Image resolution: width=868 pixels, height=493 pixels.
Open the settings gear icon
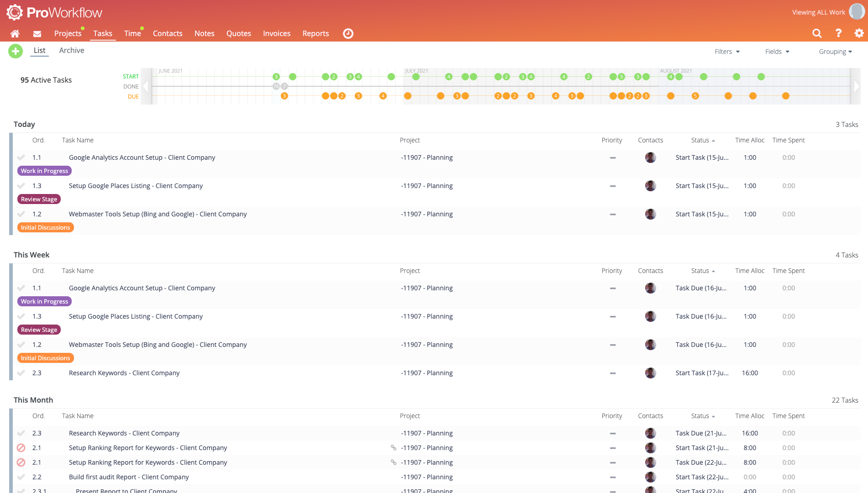point(859,33)
